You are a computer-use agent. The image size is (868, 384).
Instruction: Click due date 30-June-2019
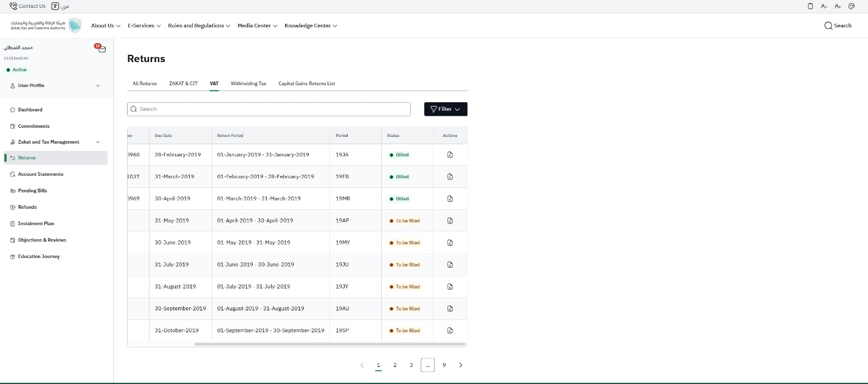click(x=173, y=243)
